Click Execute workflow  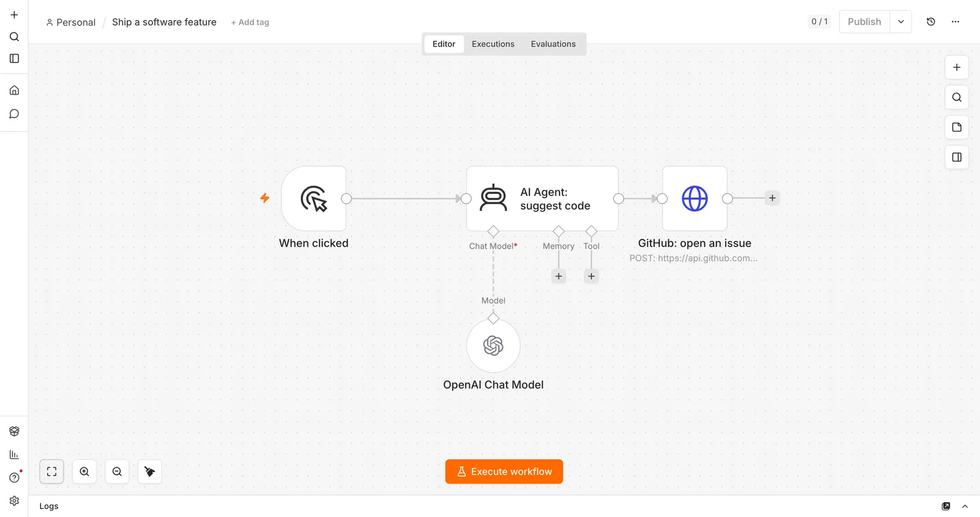504,472
